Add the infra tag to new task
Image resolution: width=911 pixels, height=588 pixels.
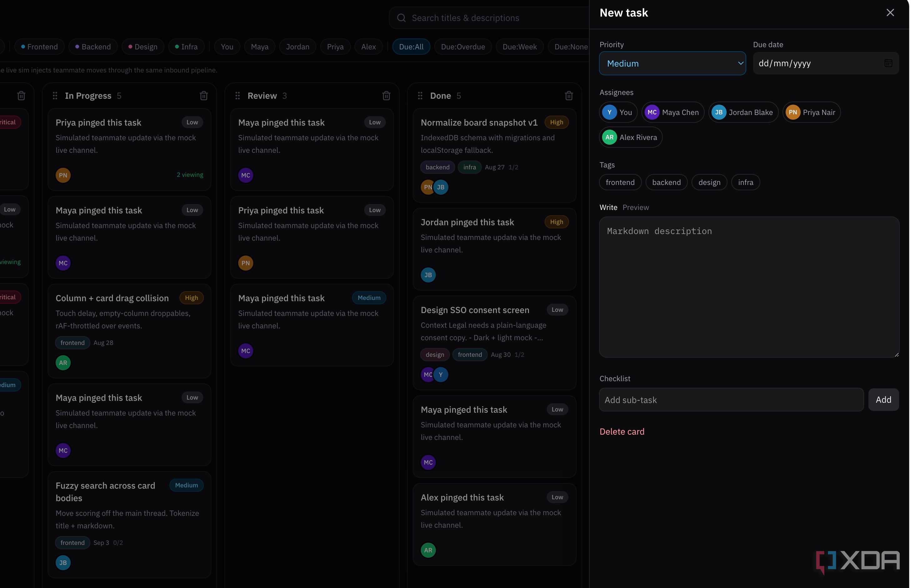pos(745,182)
